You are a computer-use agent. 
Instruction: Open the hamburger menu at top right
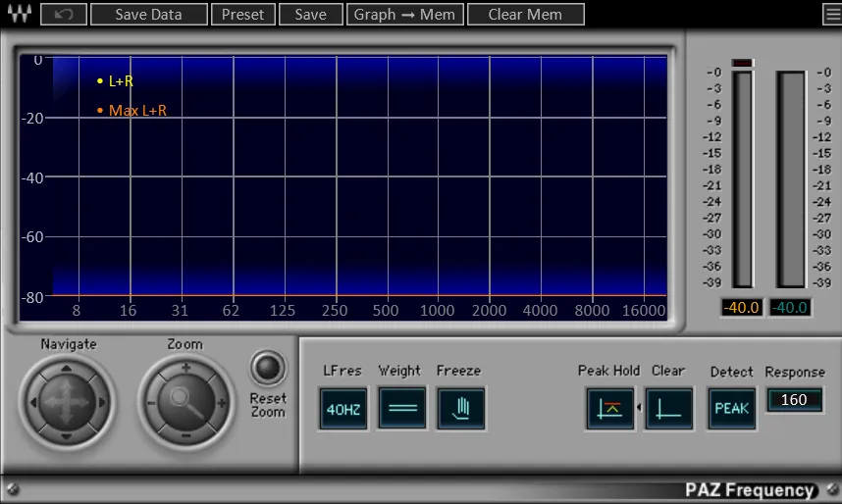pos(832,14)
